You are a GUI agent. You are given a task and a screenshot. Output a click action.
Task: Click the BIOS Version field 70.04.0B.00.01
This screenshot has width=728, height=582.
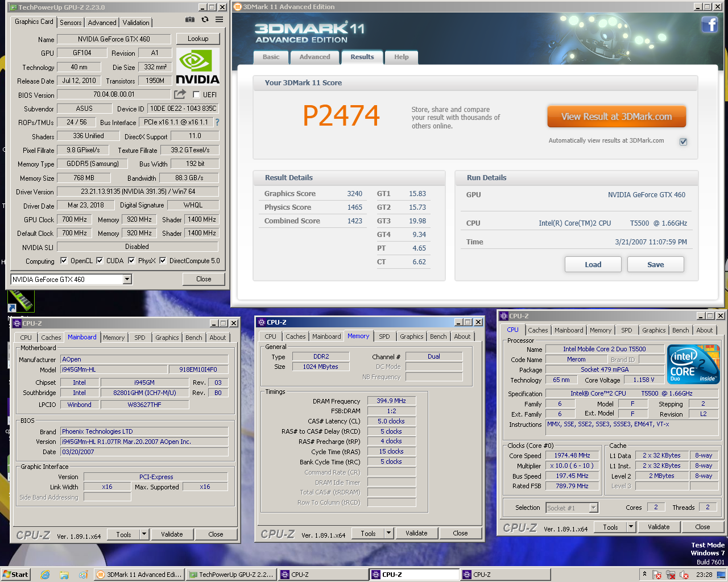pyautogui.click(x=114, y=94)
